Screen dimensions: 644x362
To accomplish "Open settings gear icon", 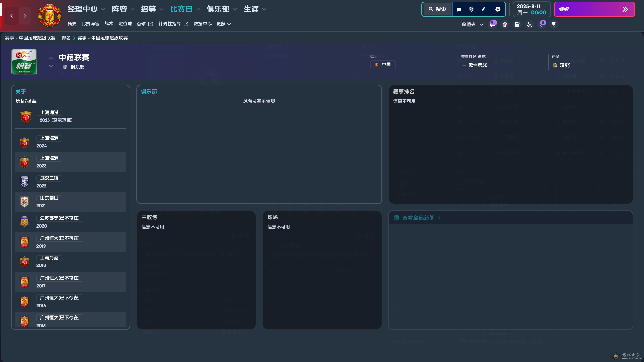I will (498, 9).
